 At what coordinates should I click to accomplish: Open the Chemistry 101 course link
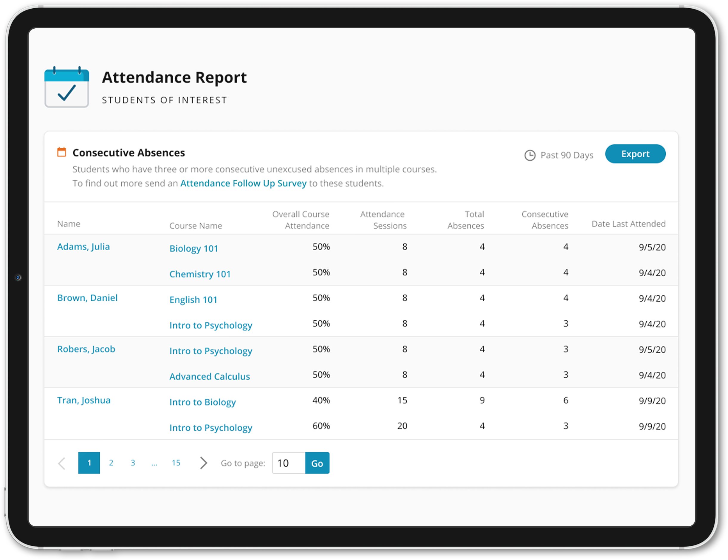[x=200, y=274]
